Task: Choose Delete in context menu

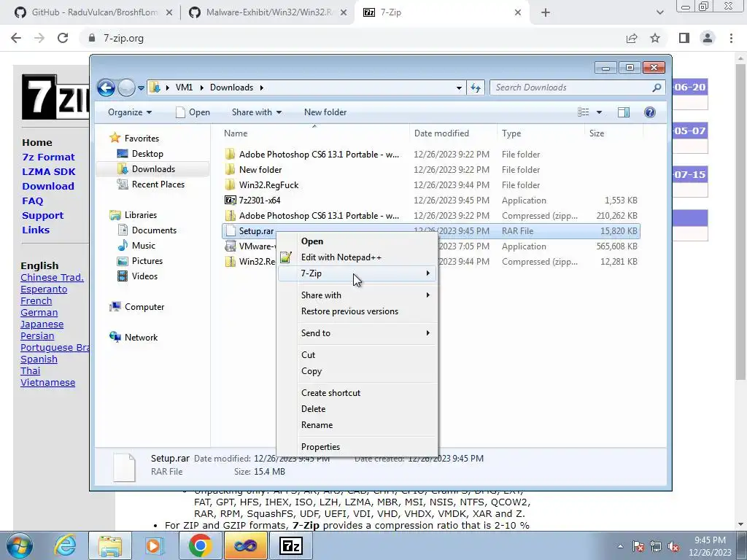Action: pyautogui.click(x=357, y=409)
